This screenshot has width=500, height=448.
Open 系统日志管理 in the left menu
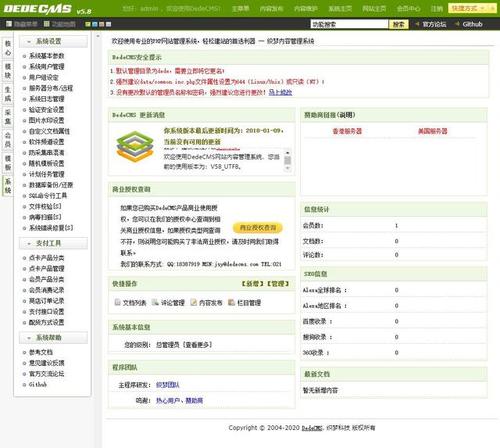coord(47,99)
